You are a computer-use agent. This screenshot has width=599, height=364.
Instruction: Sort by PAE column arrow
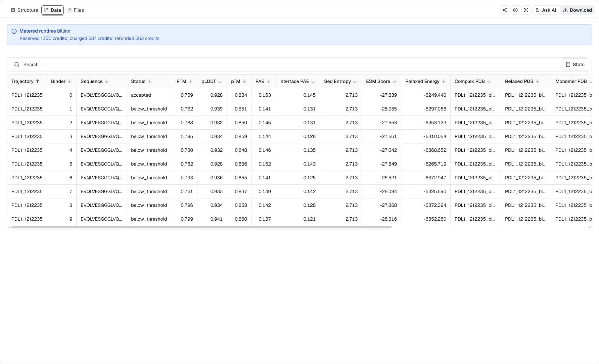tap(268, 81)
